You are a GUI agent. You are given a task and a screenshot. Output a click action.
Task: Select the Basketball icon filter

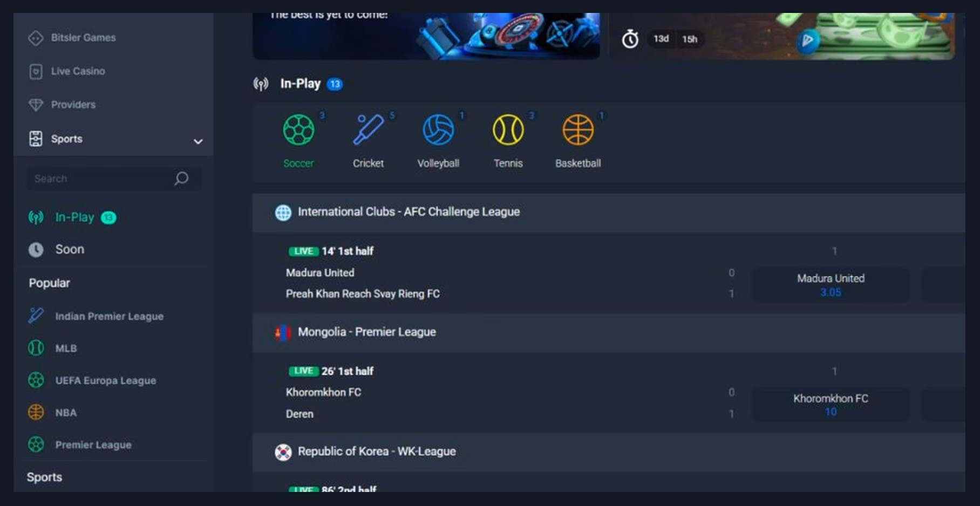click(578, 130)
